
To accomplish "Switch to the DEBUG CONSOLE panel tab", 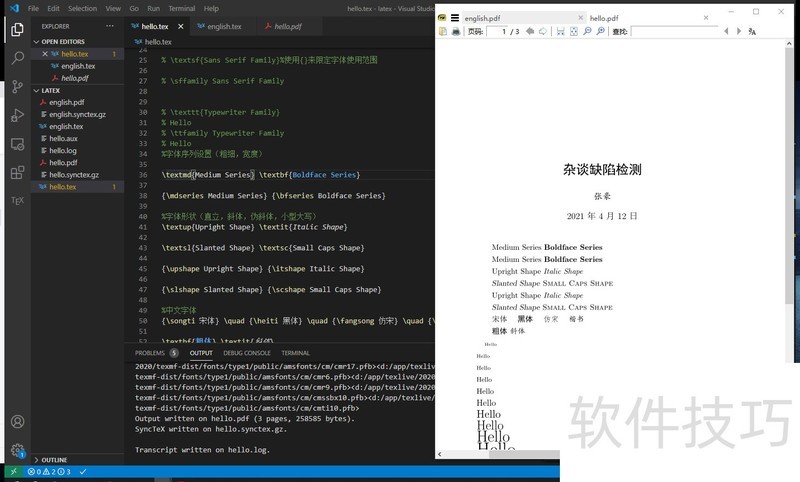I will tap(246, 353).
